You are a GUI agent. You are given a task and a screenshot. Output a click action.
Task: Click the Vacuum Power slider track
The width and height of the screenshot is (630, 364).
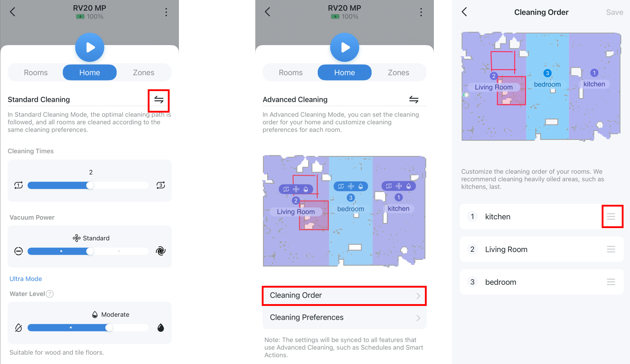coord(88,251)
